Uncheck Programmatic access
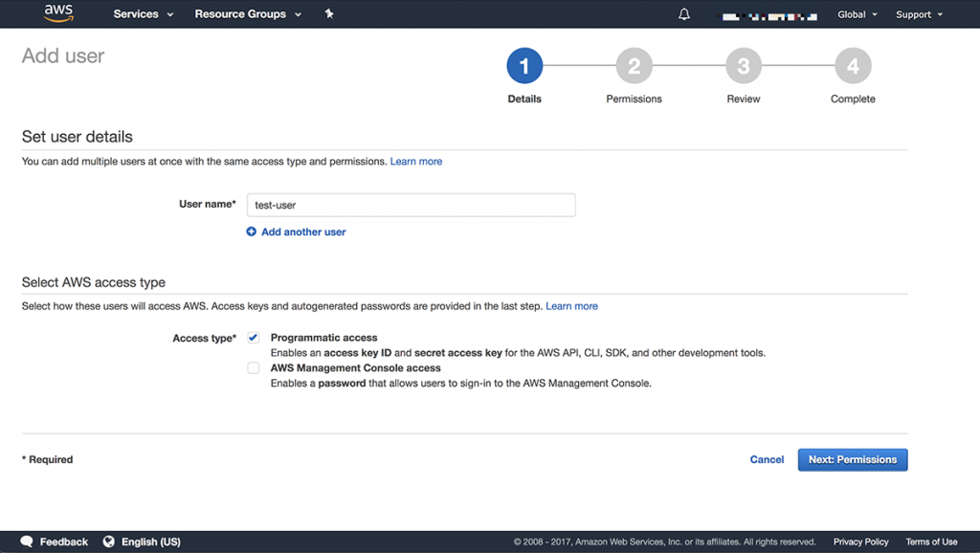Image resolution: width=980 pixels, height=553 pixels. pos(253,337)
